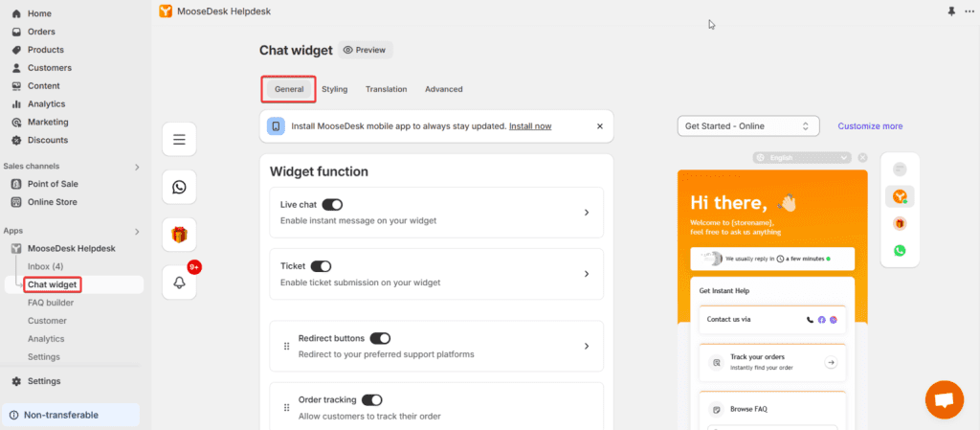The height and width of the screenshot is (430, 980).
Task: Click the WhatsApp floating button
Action: (x=179, y=187)
